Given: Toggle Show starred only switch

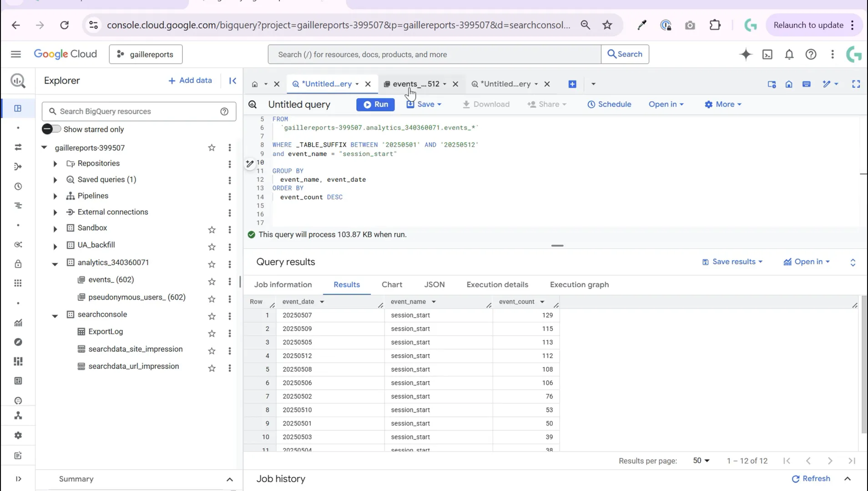Looking at the screenshot, I should (x=51, y=129).
